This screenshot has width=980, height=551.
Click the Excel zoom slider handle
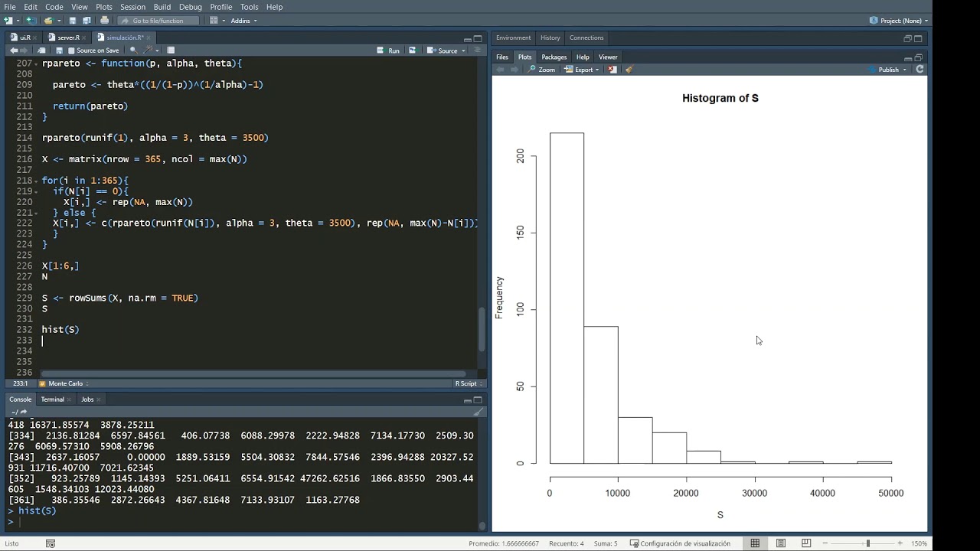coord(867,543)
